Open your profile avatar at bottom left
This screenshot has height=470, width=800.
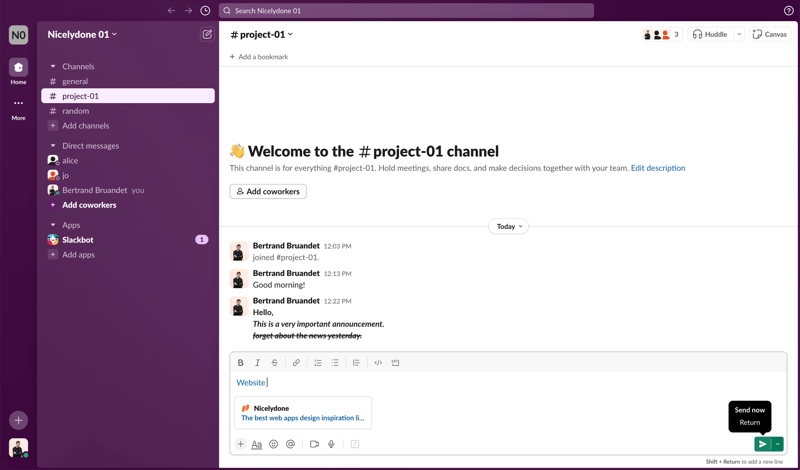(18, 448)
